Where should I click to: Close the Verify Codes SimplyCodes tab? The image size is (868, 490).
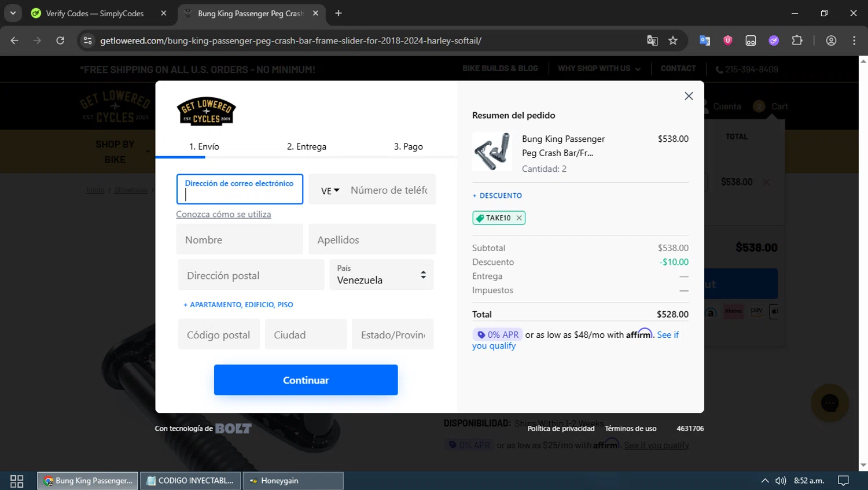point(164,13)
